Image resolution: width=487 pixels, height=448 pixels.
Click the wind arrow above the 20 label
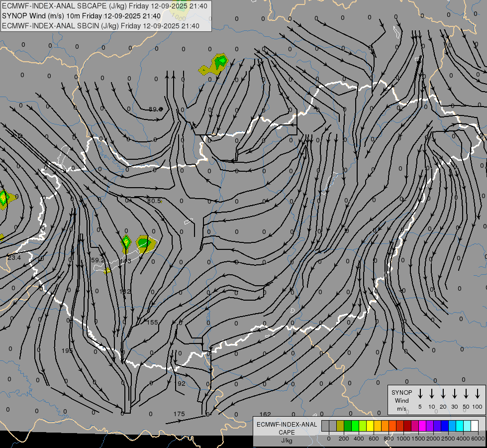[443, 394]
